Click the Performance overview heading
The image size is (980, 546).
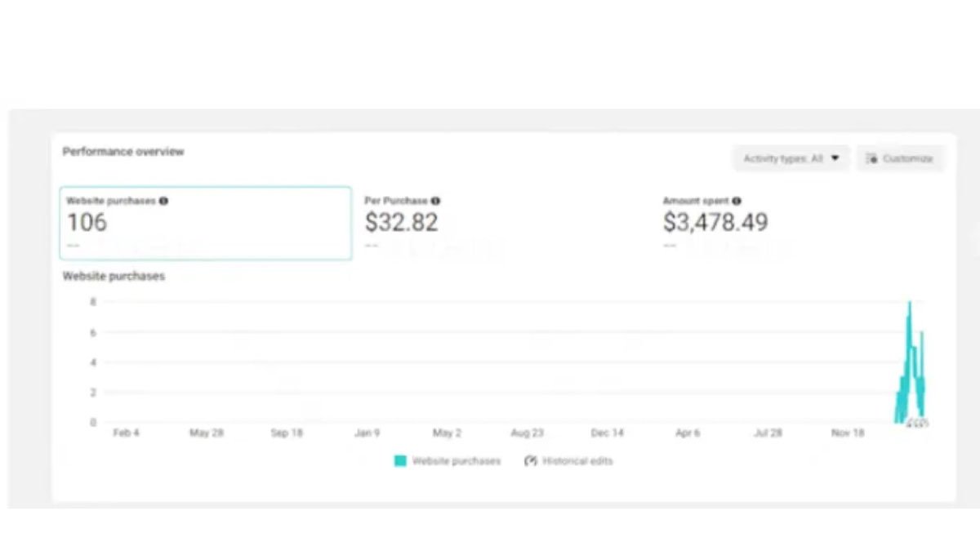123,152
